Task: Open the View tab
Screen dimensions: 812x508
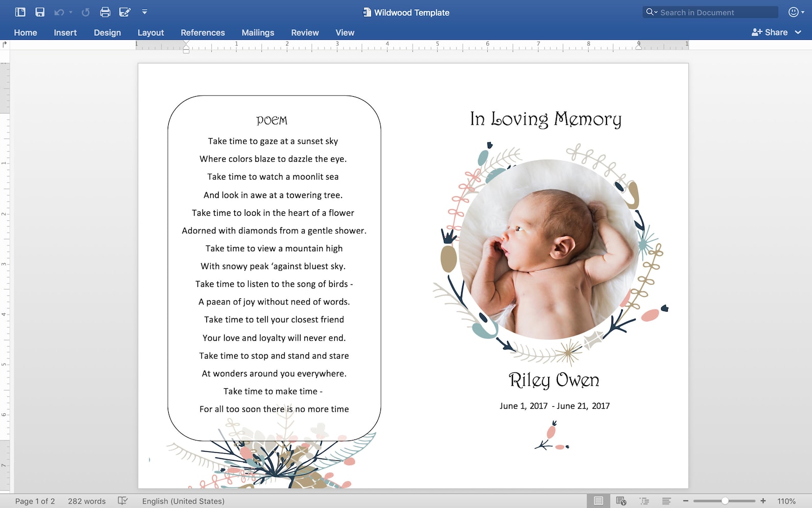Action: [345, 32]
